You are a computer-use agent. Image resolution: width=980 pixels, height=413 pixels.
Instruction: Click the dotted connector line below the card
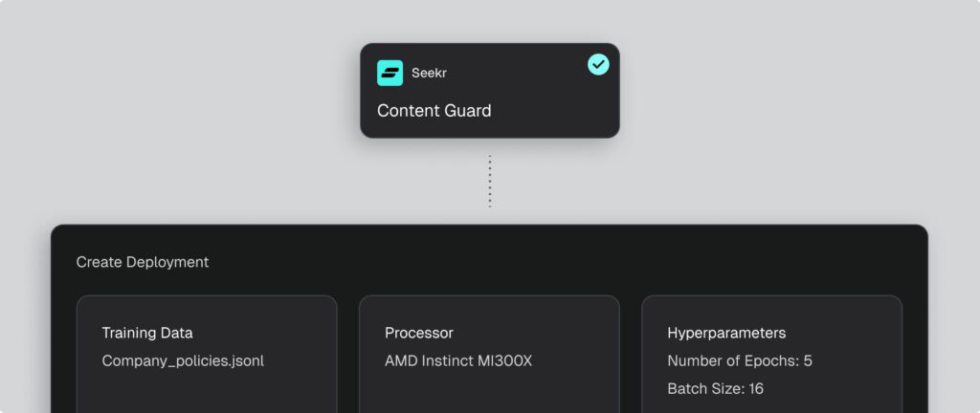490,182
